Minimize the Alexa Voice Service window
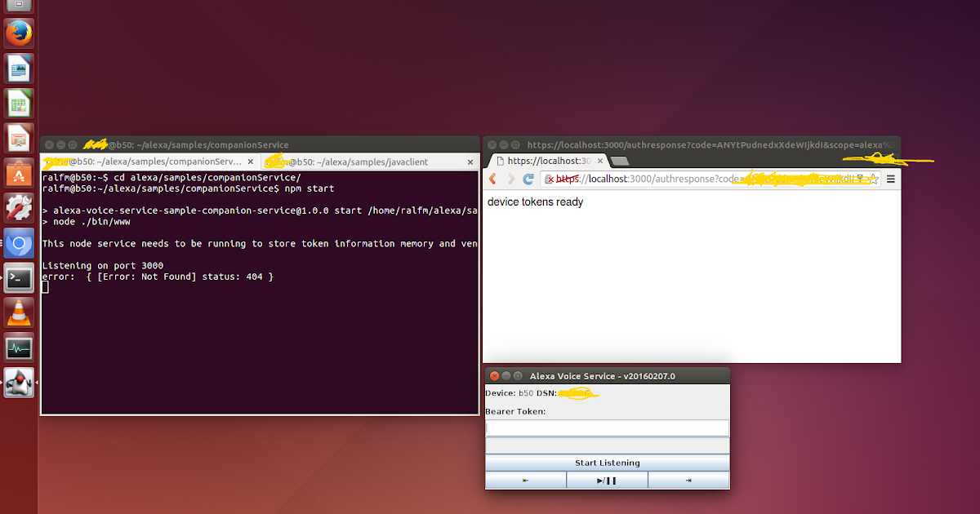This screenshot has height=514, width=980. pyautogui.click(x=506, y=376)
